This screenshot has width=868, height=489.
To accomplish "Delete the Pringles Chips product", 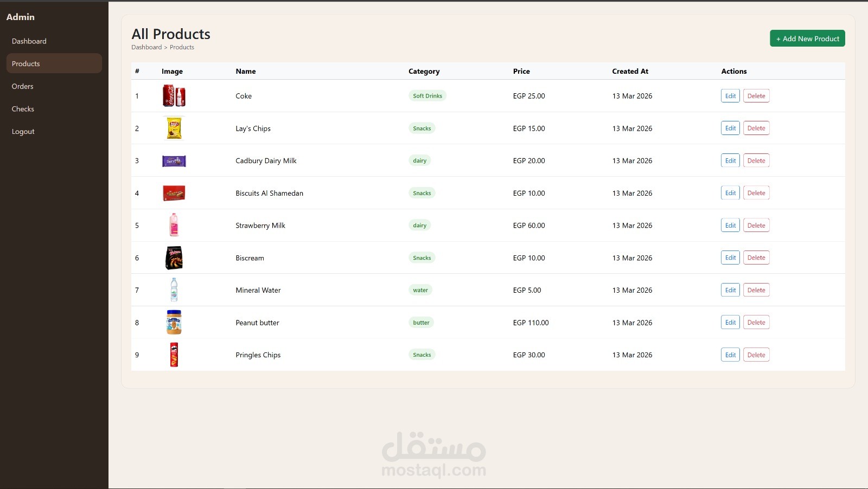I will 756,355.
